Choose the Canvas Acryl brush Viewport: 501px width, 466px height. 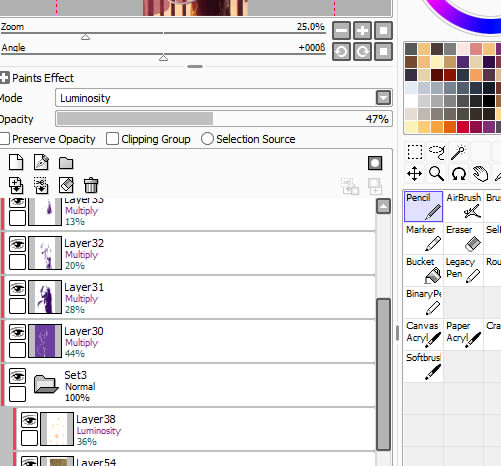(x=423, y=335)
